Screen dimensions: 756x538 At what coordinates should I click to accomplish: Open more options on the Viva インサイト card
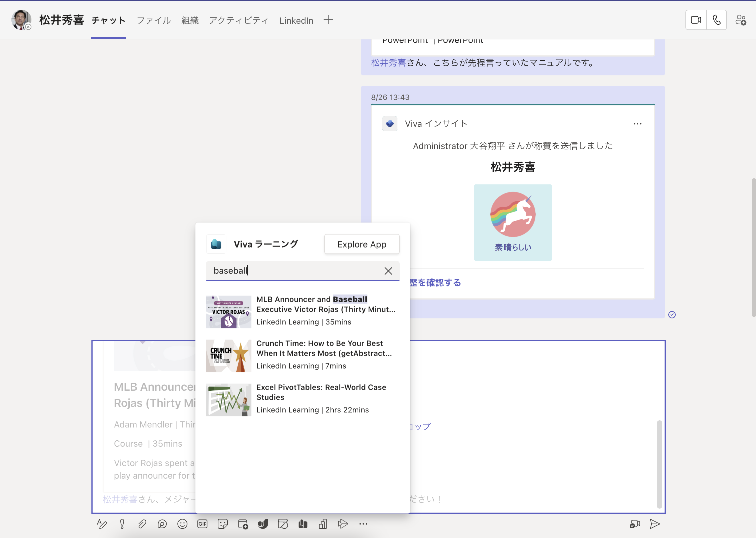637,123
